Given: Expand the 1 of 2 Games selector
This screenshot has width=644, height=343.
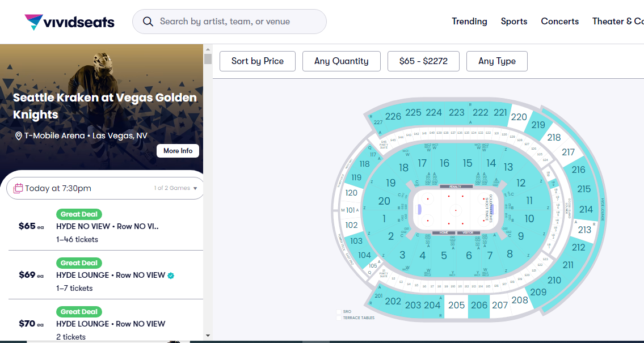Looking at the screenshot, I should tap(176, 188).
